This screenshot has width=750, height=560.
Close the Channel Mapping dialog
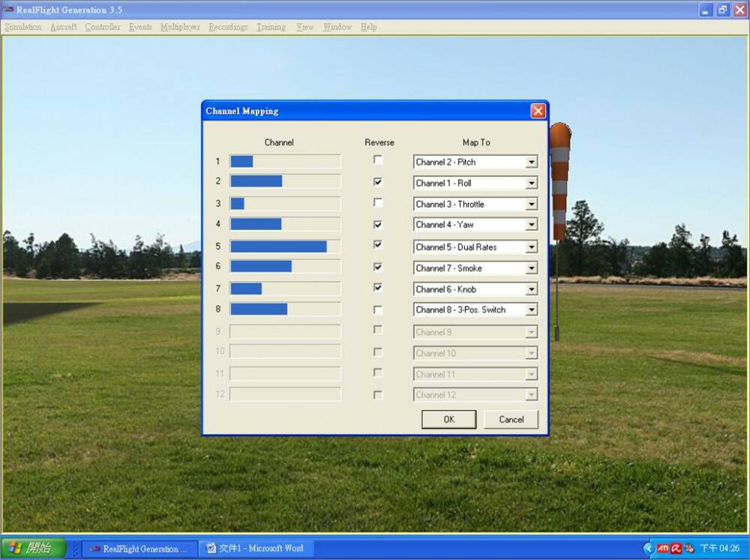538,111
